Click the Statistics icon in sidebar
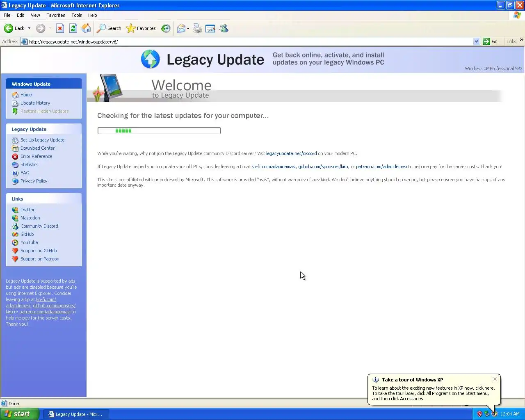Image resolution: width=525 pixels, height=420 pixels. click(x=15, y=164)
